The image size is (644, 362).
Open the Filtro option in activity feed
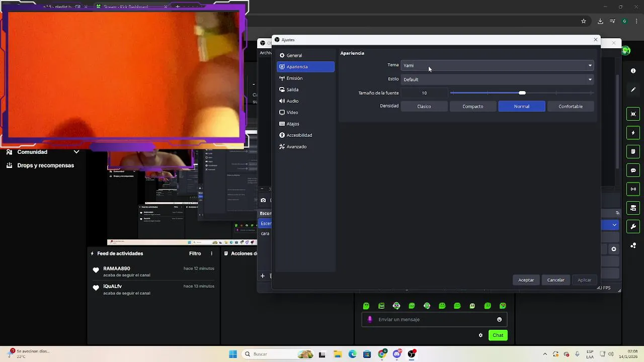point(195,253)
